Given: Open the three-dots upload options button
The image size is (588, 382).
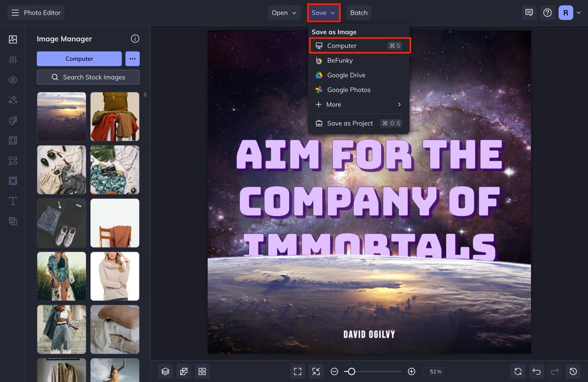Looking at the screenshot, I should pos(133,59).
